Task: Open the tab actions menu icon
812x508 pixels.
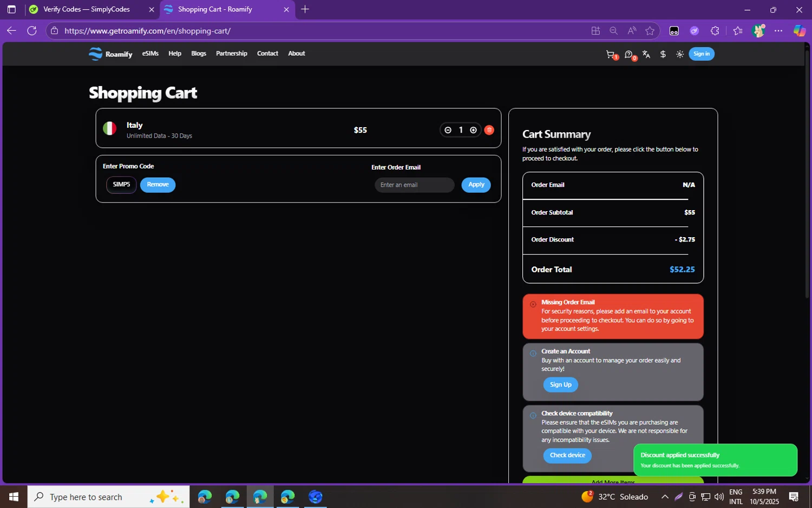Action: click(11, 9)
